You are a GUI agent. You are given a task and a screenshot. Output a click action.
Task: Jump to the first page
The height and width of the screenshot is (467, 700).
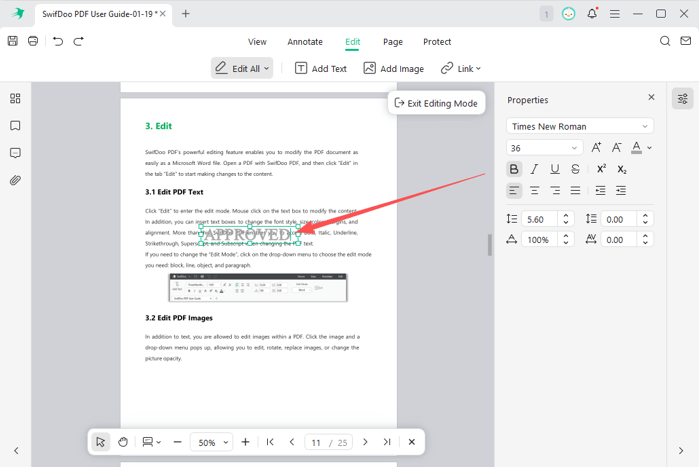click(270, 442)
